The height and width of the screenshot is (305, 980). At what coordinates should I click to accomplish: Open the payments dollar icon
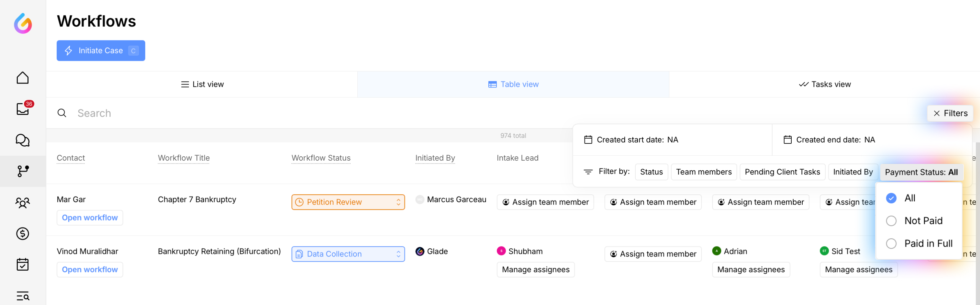tap(22, 233)
